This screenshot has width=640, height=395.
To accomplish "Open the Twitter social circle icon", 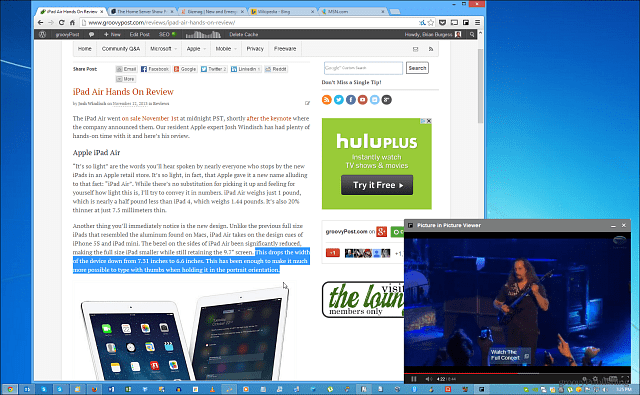I will pos(339,100).
